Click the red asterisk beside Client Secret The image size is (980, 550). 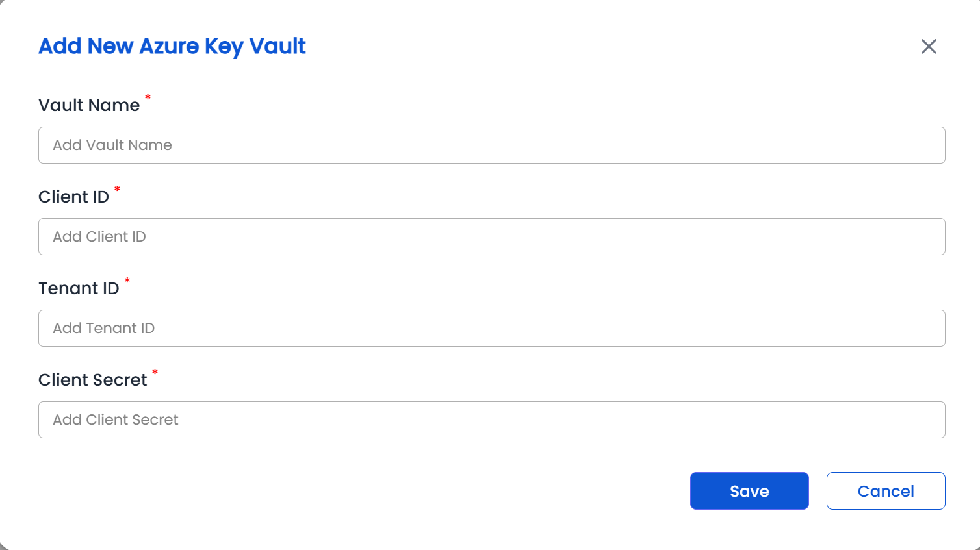tap(155, 373)
